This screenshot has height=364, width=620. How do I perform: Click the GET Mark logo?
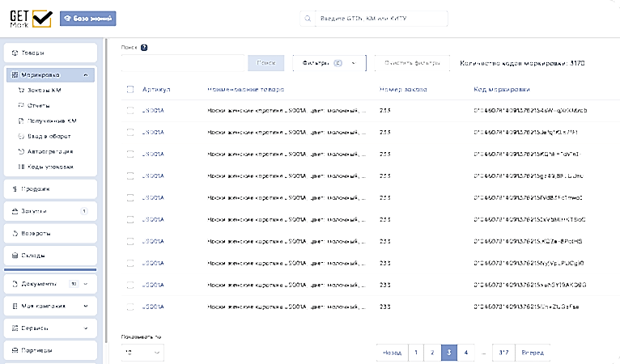[x=30, y=18]
